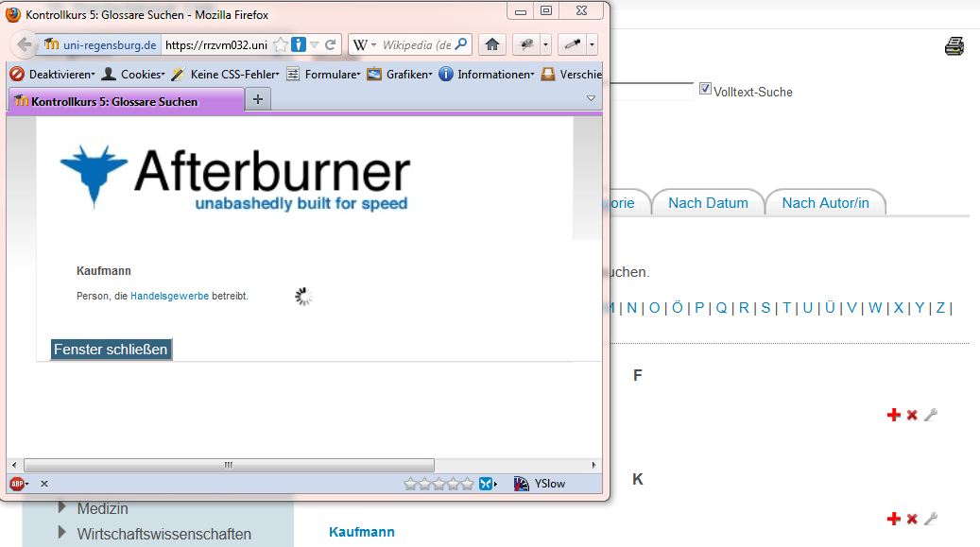
Task: Click the Fenster schließen button
Action: [111, 349]
